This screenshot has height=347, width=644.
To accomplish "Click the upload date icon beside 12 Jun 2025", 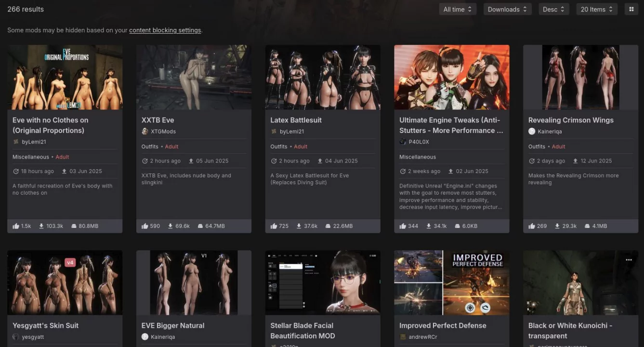I will (x=575, y=161).
